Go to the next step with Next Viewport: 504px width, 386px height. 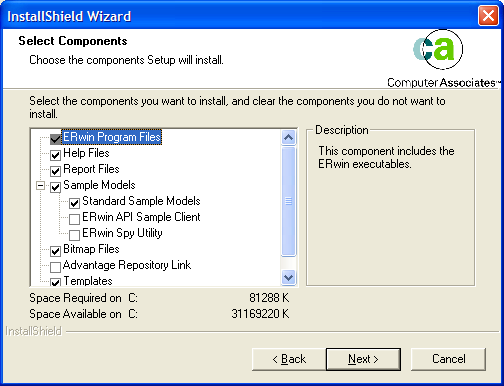[x=363, y=359]
